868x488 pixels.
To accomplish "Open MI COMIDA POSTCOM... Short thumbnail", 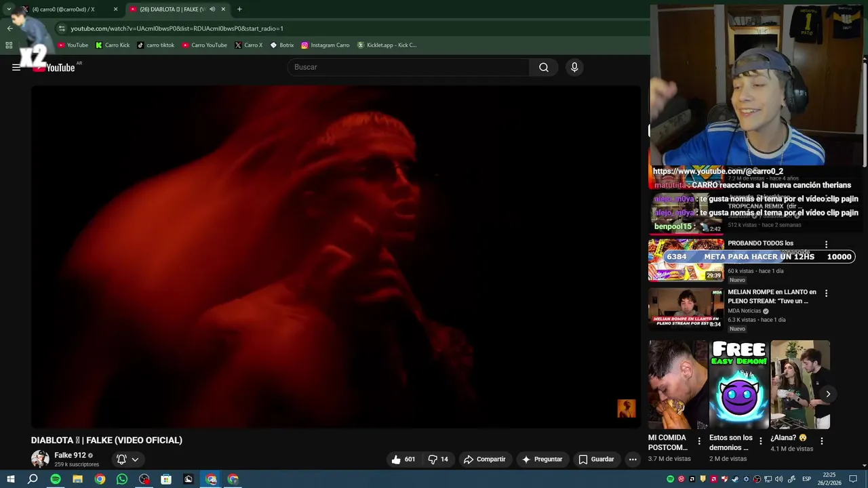I will 678,384.
